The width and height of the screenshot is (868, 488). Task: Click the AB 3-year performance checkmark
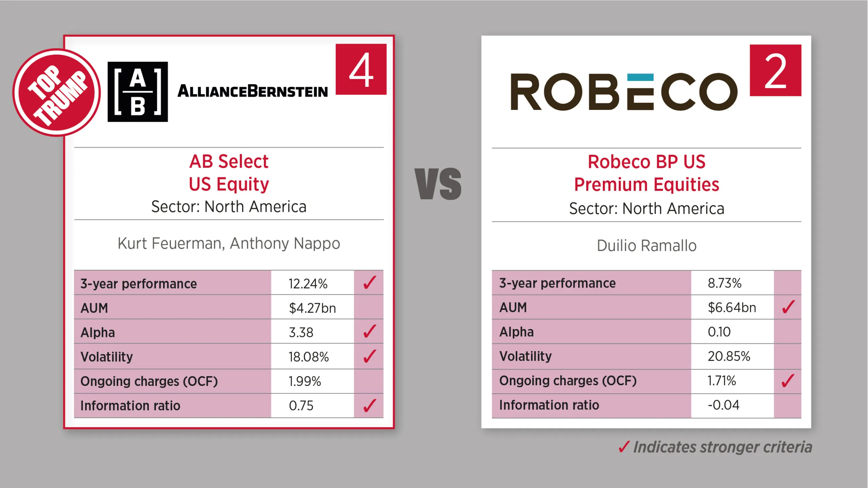point(369,282)
